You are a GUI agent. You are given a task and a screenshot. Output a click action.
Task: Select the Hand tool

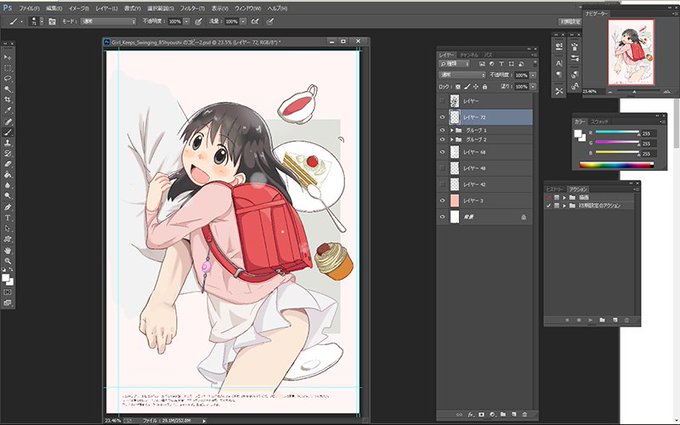(x=7, y=250)
